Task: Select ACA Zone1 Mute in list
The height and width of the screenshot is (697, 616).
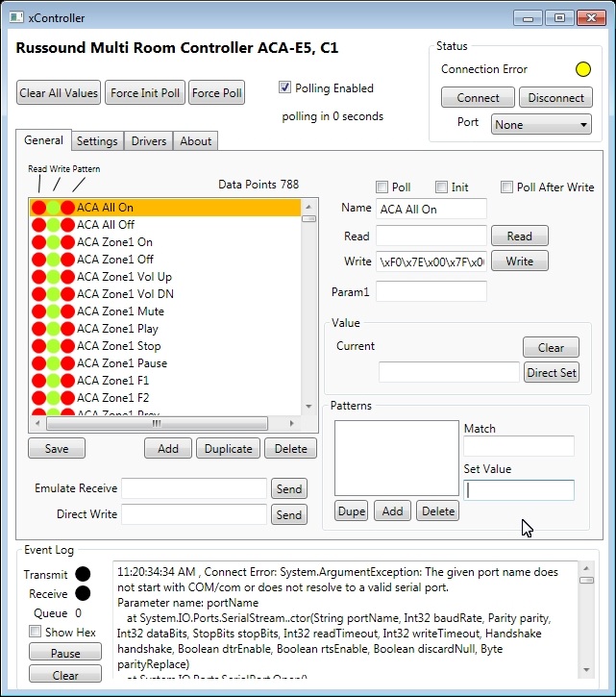Action: coord(165,311)
